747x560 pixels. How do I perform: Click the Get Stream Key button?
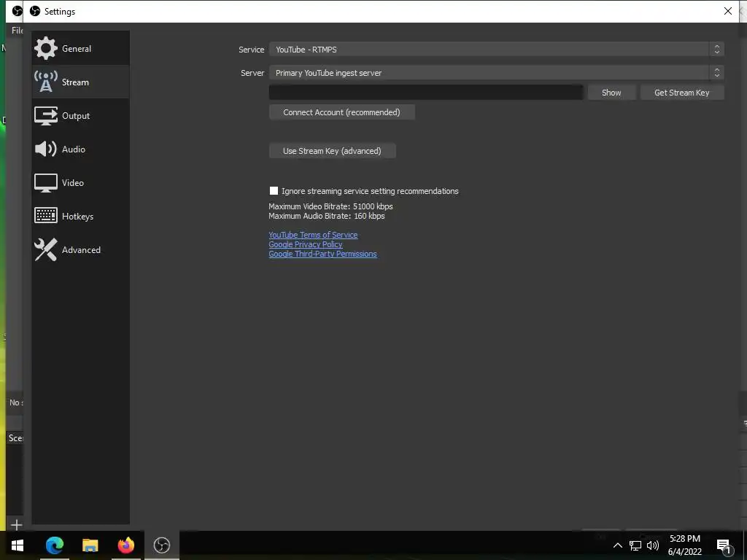click(682, 93)
